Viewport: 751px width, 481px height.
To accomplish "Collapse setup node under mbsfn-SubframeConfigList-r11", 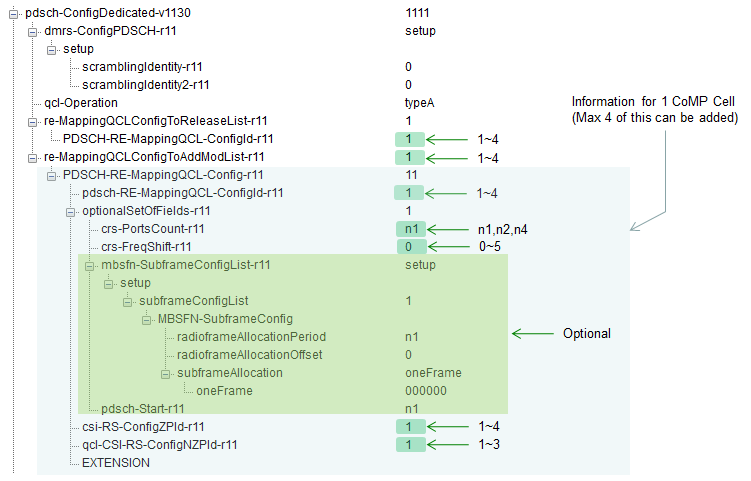I will tap(109, 284).
